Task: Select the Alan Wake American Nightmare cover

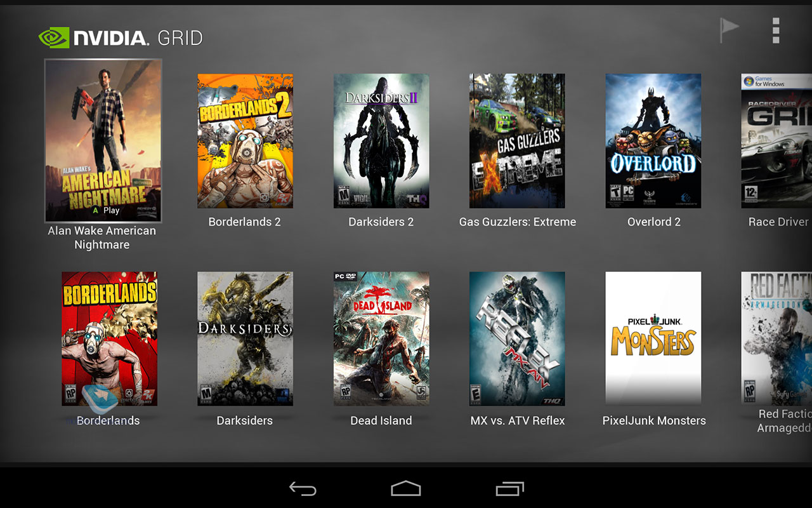Action: pyautogui.click(x=103, y=140)
